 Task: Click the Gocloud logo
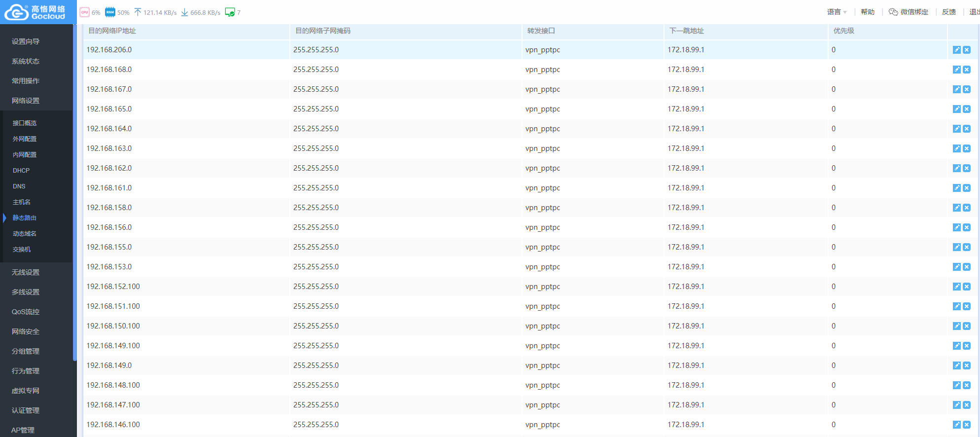tap(35, 12)
